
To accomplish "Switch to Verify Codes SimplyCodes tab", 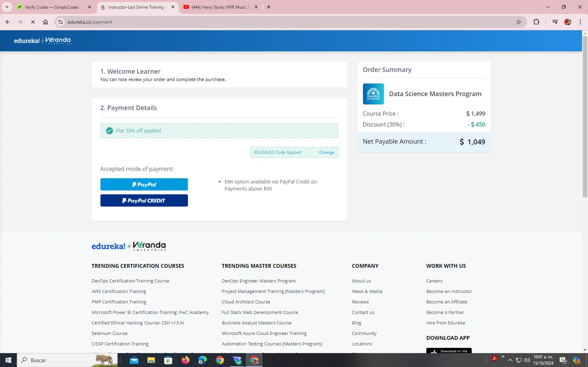I will [52, 7].
